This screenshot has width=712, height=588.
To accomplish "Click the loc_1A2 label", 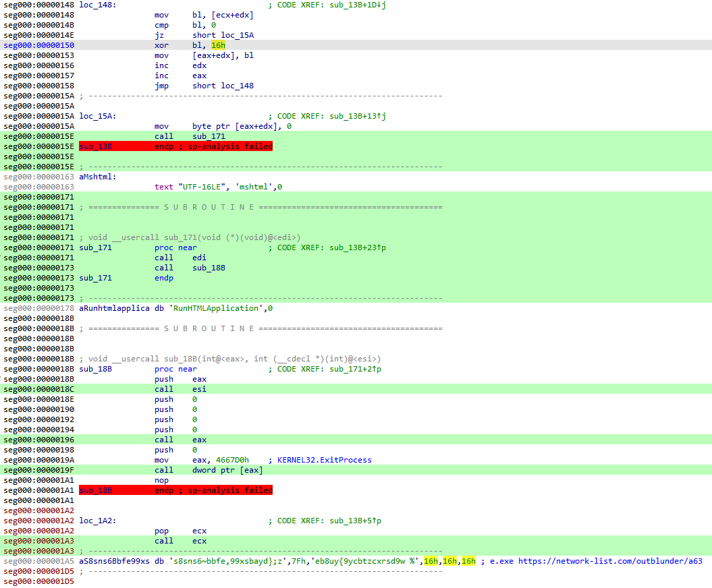I will point(98,521).
